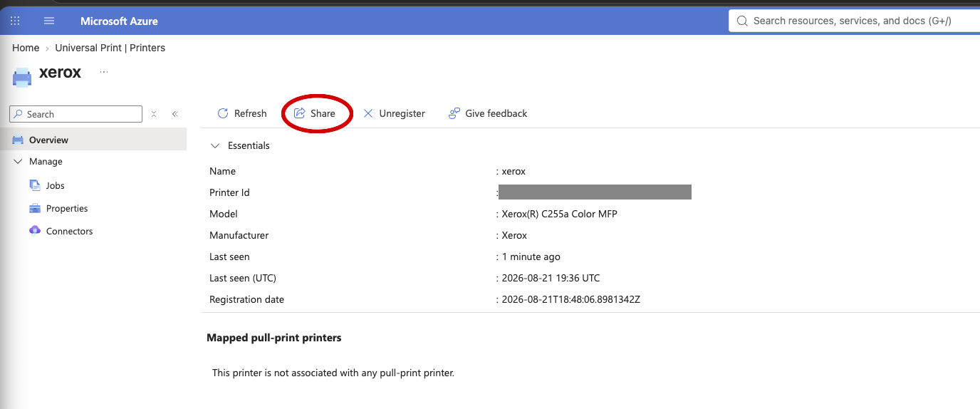Image resolution: width=980 pixels, height=409 pixels.
Task: Click the not associated with pull-print printer message
Action: click(x=333, y=373)
